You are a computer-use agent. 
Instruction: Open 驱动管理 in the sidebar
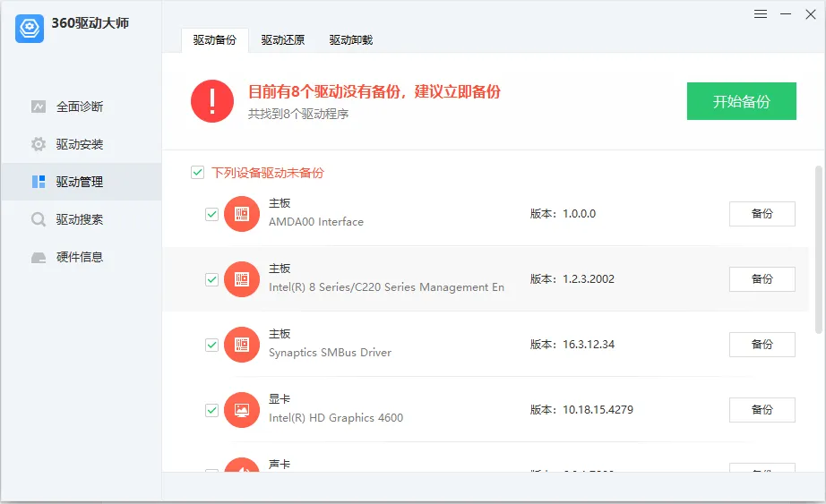[x=82, y=182]
